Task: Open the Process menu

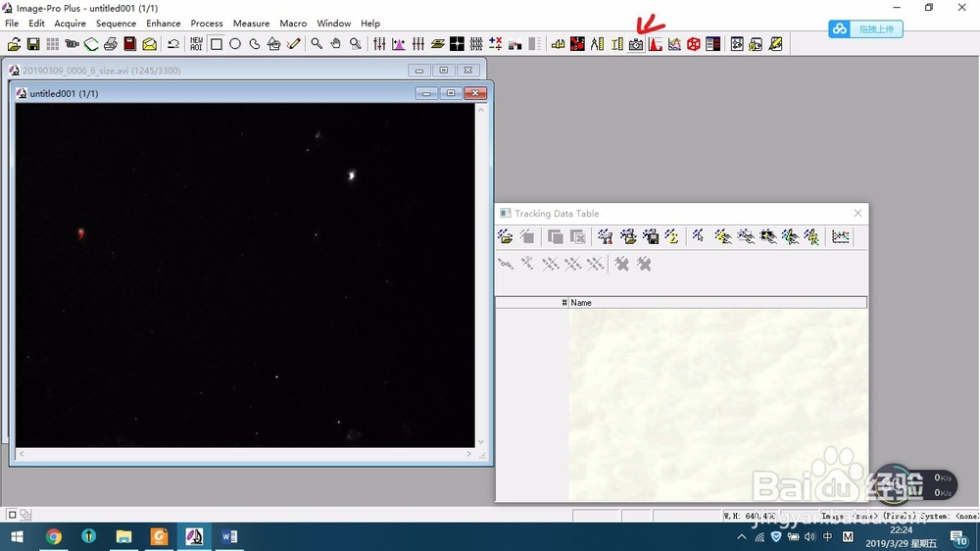Action: tap(206, 24)
